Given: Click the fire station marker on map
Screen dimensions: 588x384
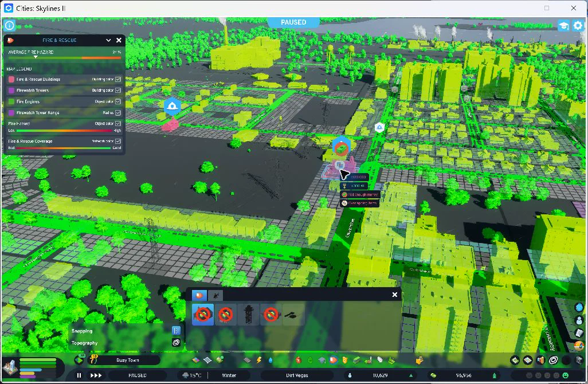Looking at the screenshot, I should pyautogui.click(x=172, y=107).
